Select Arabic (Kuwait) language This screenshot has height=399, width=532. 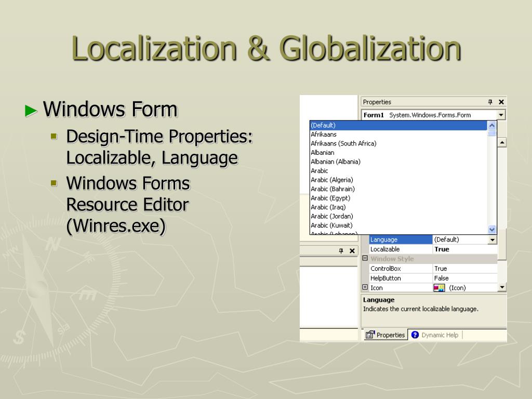coord(398,225)
